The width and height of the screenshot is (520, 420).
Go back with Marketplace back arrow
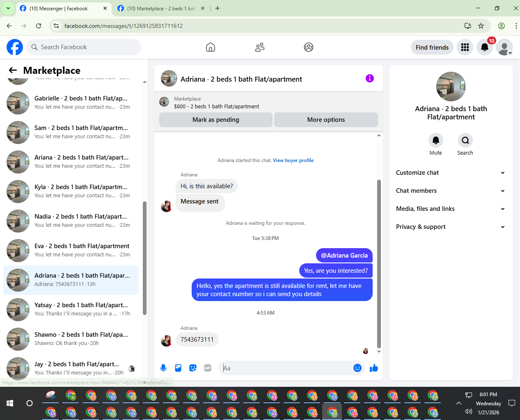(x=13, y=70)
